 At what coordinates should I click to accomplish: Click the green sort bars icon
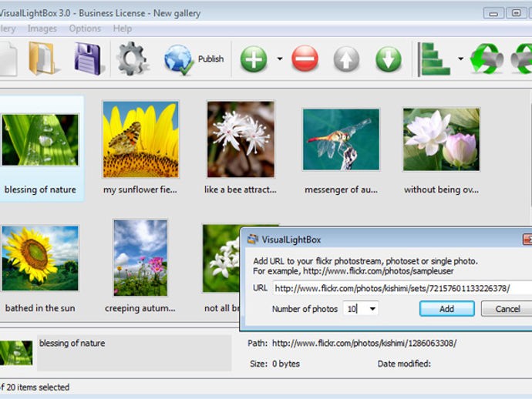tap(434, 59)
